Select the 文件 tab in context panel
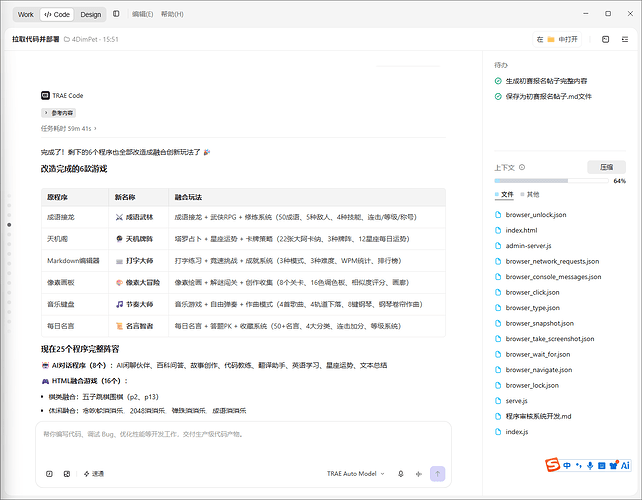The width and height of the screenshot is (642, 500). tap(504, 195)
